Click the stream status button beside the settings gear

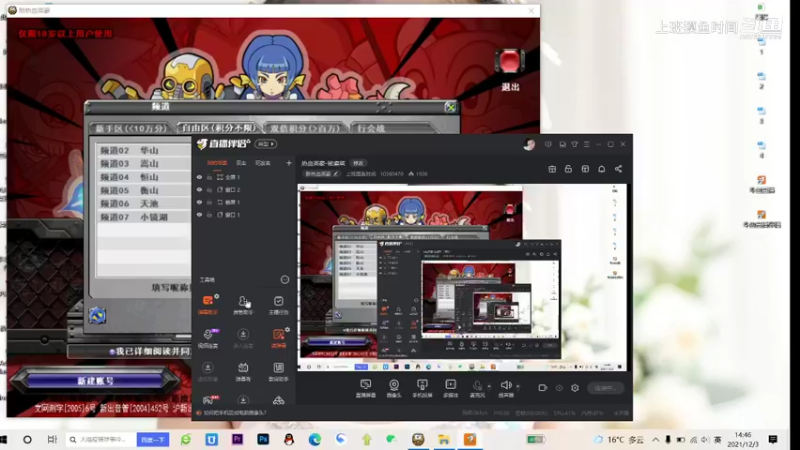click(606, 388)
